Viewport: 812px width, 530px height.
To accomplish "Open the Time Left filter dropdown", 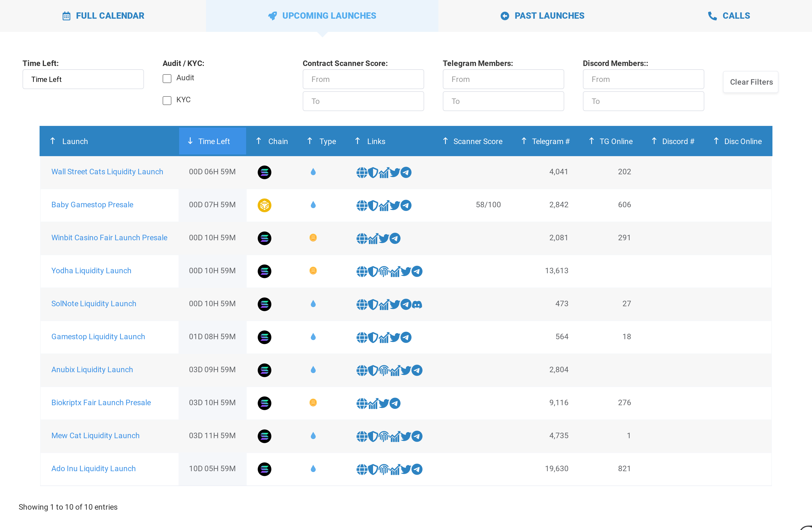I will (83, 79).
